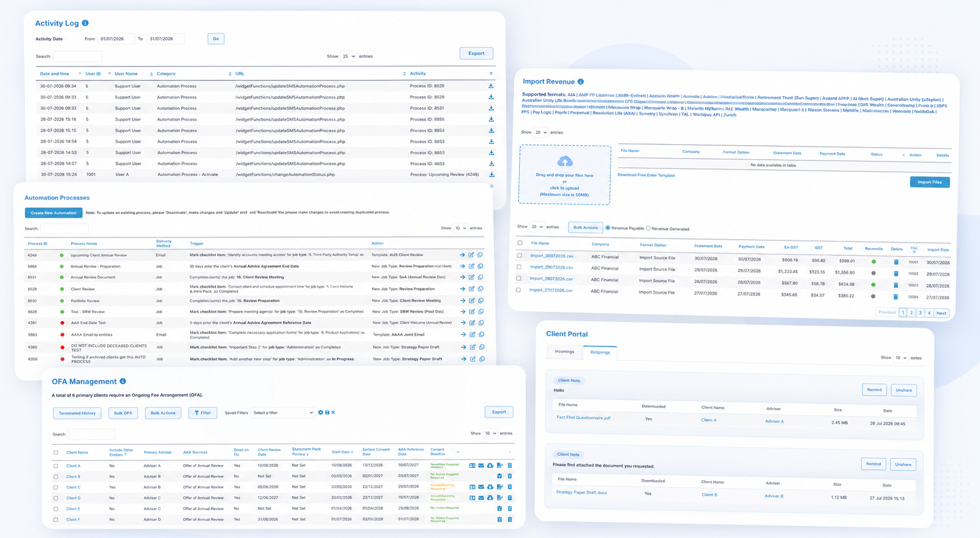Open Automation Processes show entries dropdown
980x538 pixels.
[460, 228]
